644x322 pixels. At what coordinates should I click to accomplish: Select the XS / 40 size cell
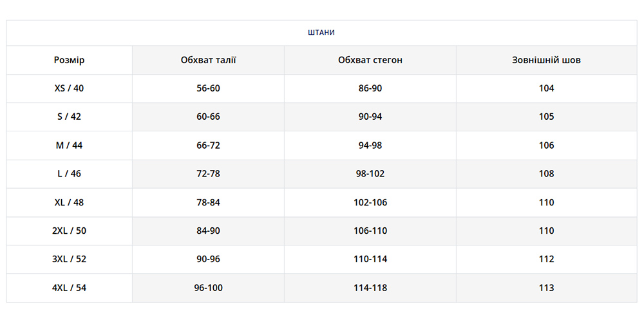pyautogui.click(x=69, y=88)
